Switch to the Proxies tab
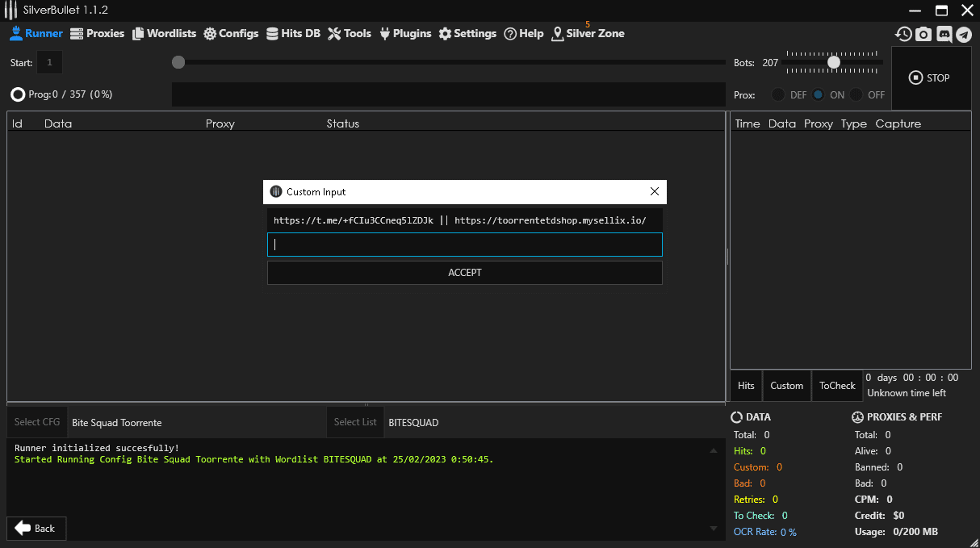The width and height of the screenshot is (980, 548). point(98,34)
